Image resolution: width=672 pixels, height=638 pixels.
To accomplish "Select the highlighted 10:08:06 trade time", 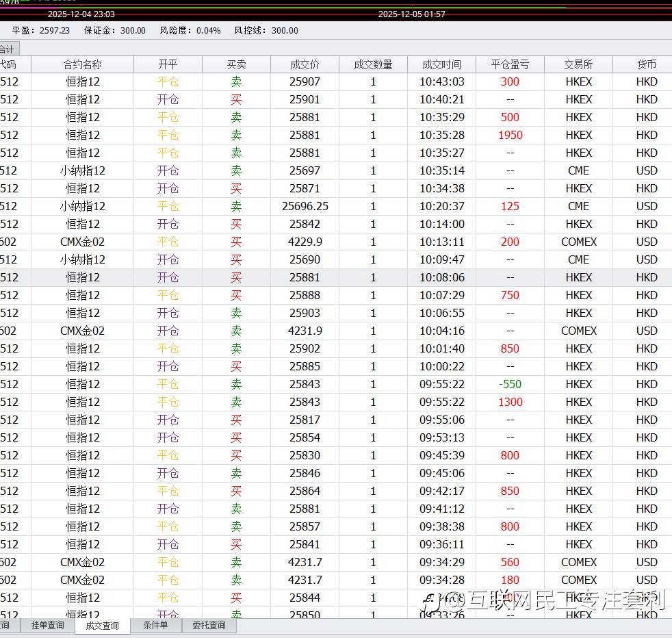I will [x=442, y=277].
